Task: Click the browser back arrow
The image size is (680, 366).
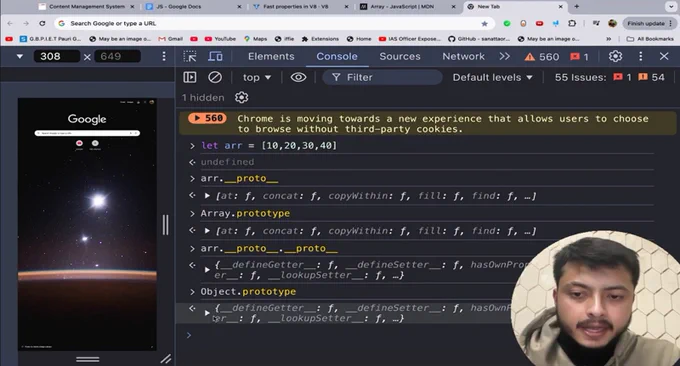Action: tap(10, 23)
